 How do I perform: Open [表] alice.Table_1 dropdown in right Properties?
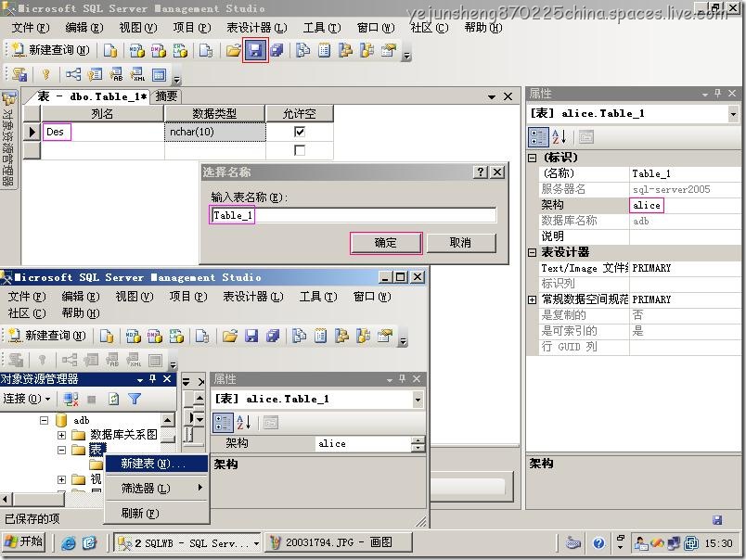[x=733, y=114]
